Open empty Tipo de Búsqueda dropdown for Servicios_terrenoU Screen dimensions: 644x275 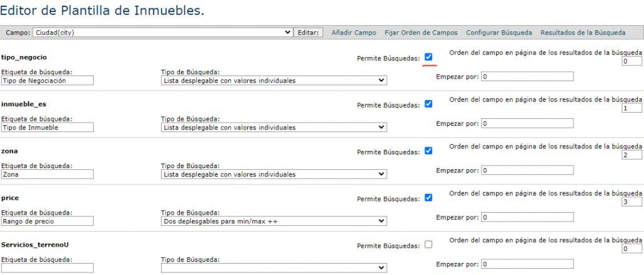tap(274, 268)
